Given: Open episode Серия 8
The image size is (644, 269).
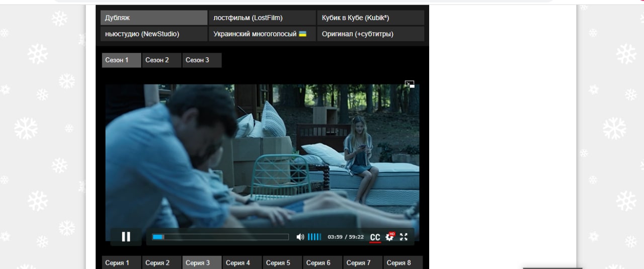Looking at the screenshot, I should tap(403, 262).
